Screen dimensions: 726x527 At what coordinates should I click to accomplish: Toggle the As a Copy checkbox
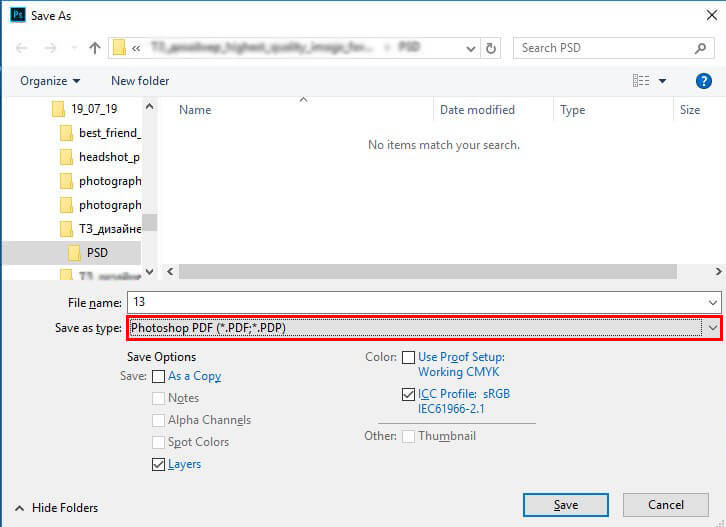pos(158,376)
